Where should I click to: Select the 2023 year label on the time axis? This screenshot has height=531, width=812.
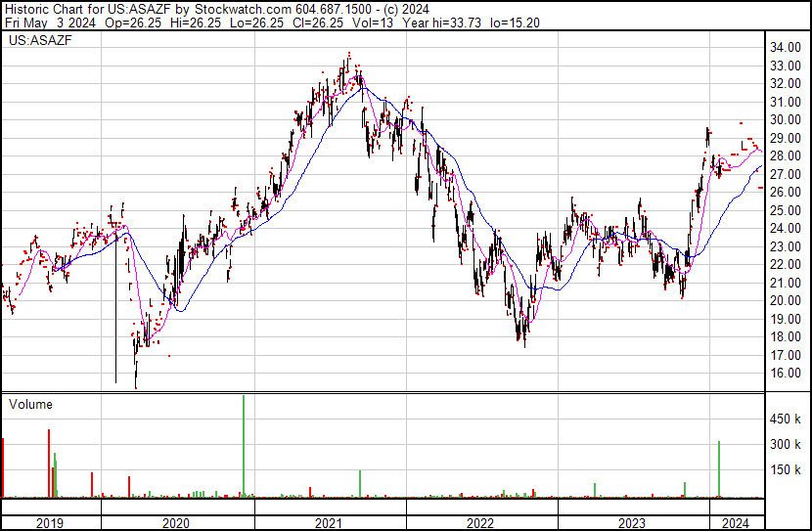(x=634, y=522)
